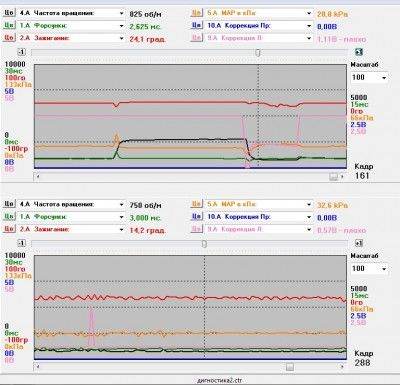Click the top chart's -1 frame step button
Image resolution: width=400 pixels, height=385 pixels.
pyautogui.click(x=22, y=52)
